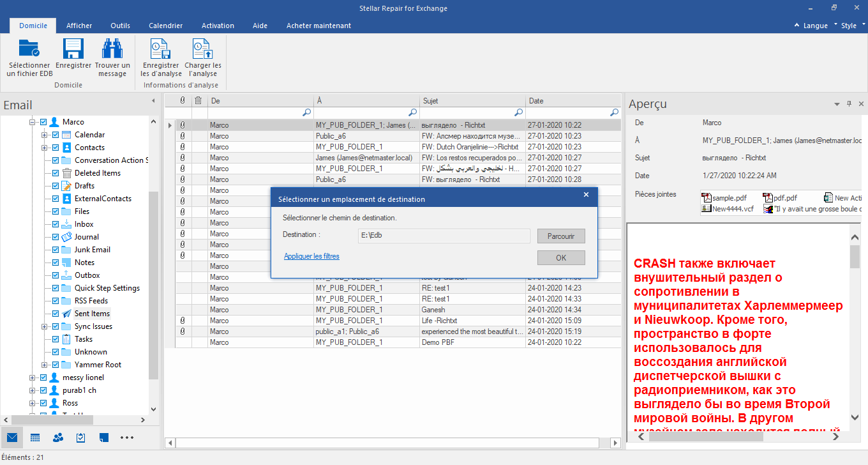
Task: Toggle Calendar folder checkbox
Action: pyautogui.click(x=56, y=135)
